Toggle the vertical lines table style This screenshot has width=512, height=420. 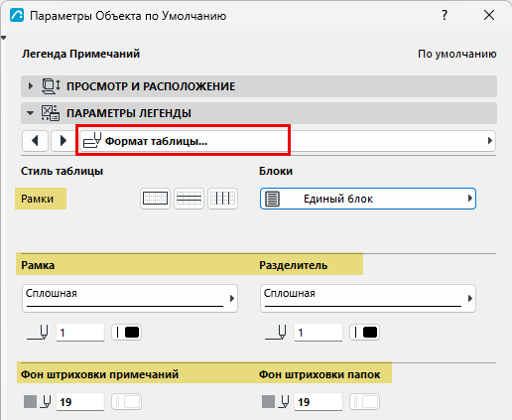tap(222, 199)
